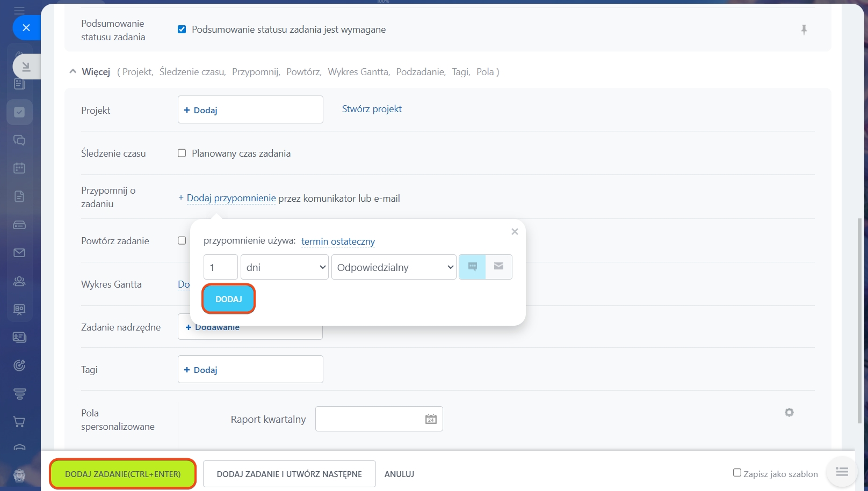This screenshot has width=868, height=491.
Task: Click '+ Dodaj' in the Tagi field
Action: point(200,370)
